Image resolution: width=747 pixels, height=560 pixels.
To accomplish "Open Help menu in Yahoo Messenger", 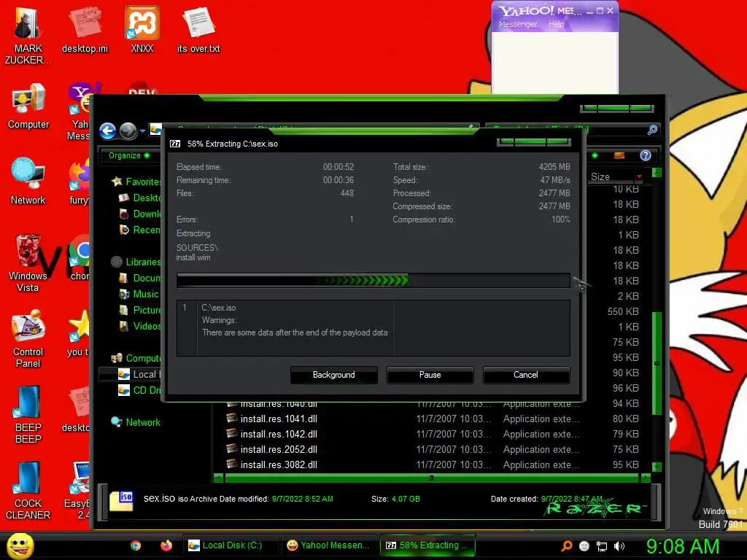I will [556, 24].
